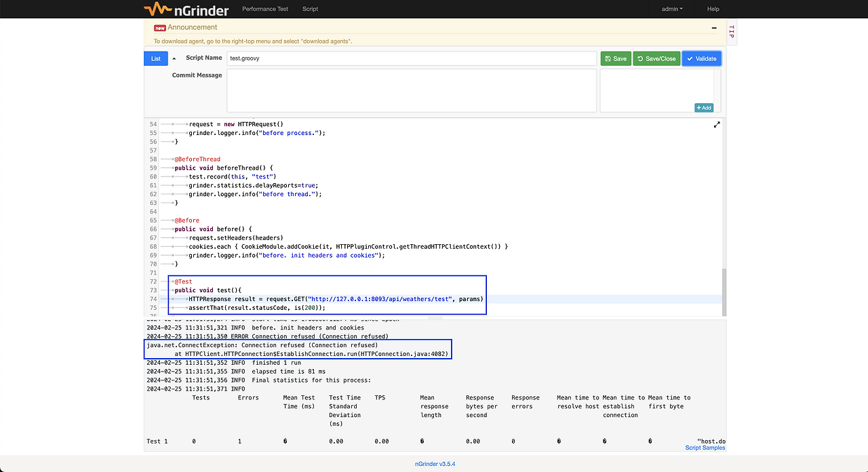Click the Script Name input field
Screen dimensions: 868x472
tap(412, 58)
